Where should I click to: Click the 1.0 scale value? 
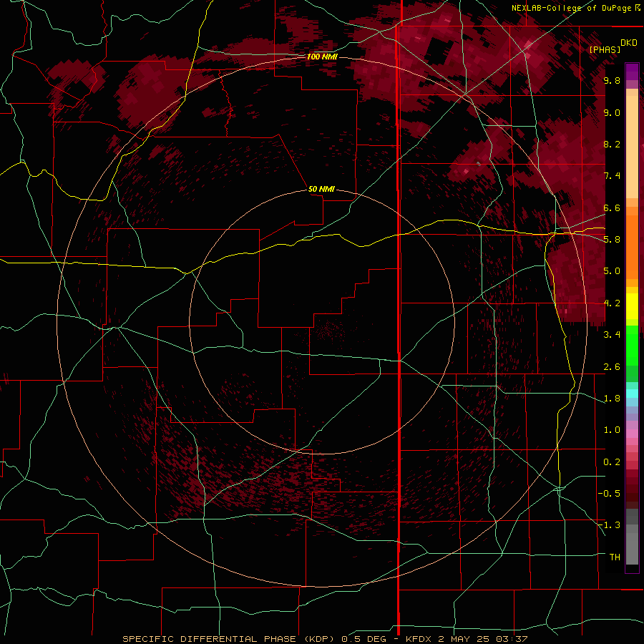pyautogui.click(x=612, y=430)
